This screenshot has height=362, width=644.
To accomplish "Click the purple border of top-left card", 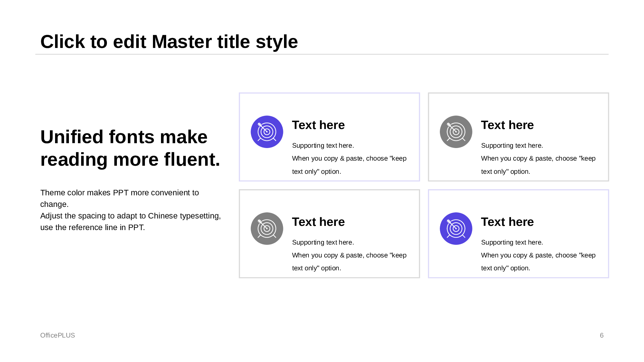I will point(329,93).
